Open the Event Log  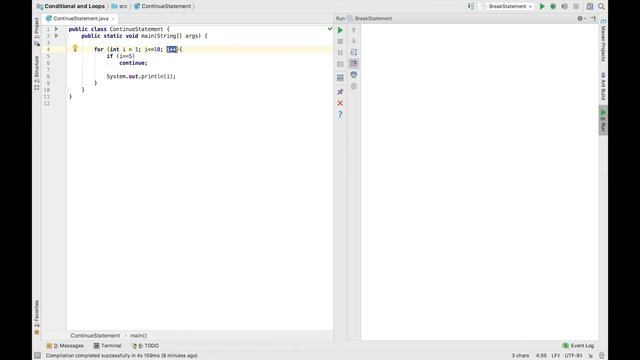click(578, 346)
